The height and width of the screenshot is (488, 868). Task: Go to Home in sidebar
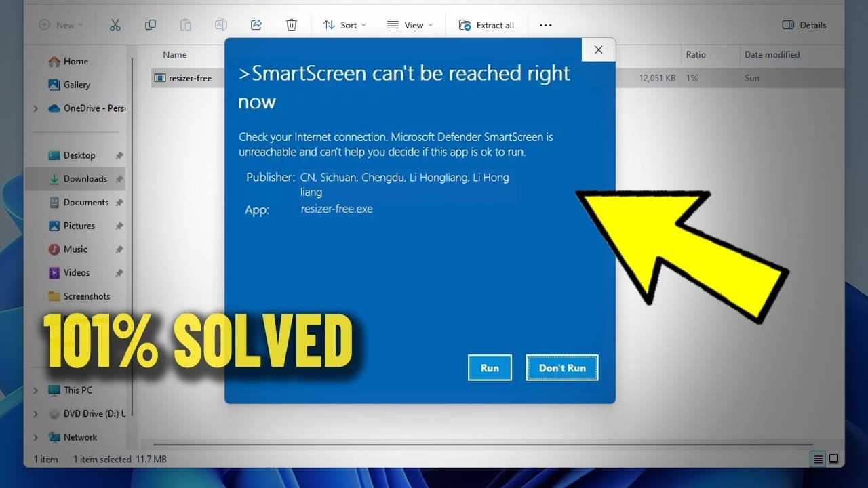coord(68,61)
